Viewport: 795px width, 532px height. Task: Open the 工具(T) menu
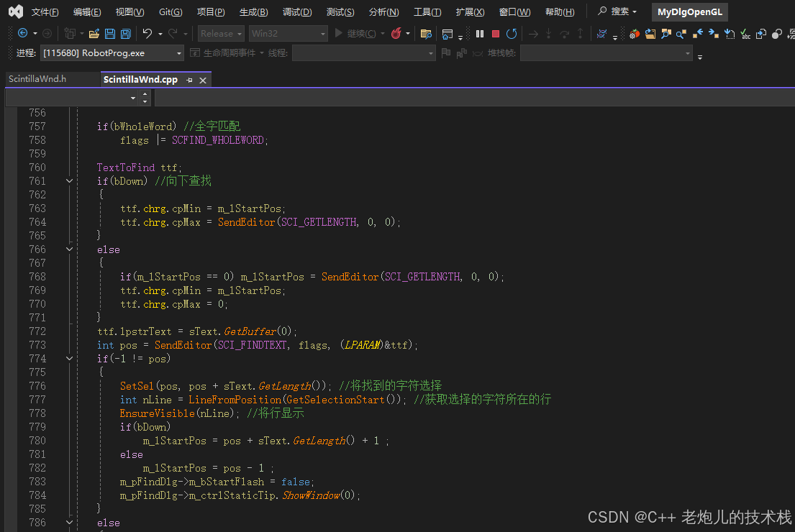pos(427,12)
